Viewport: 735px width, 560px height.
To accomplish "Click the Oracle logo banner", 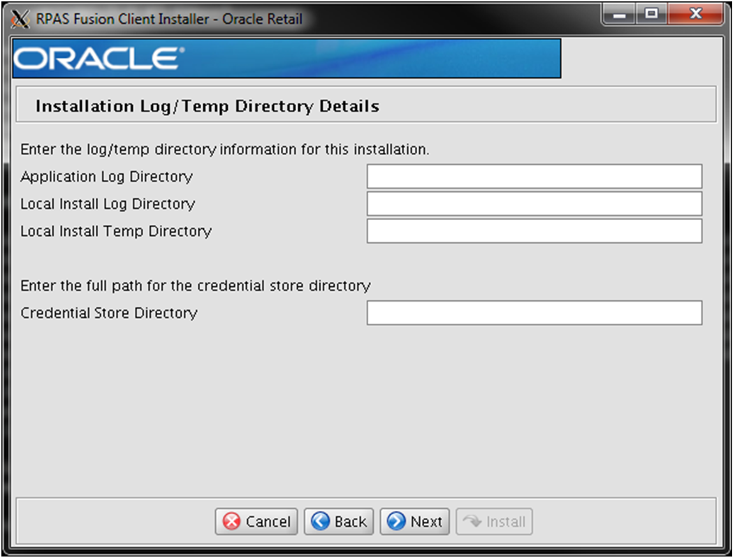I will (x=286, y=59).
